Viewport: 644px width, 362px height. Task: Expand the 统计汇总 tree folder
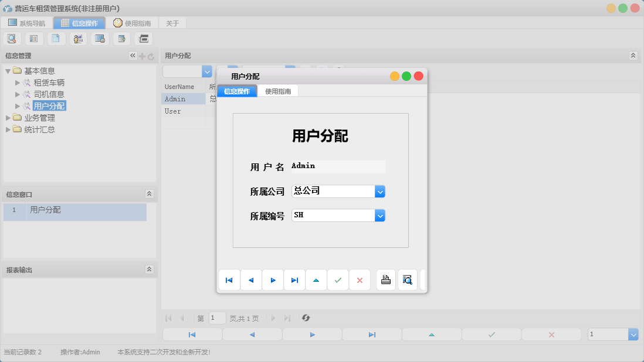[8, 129]
